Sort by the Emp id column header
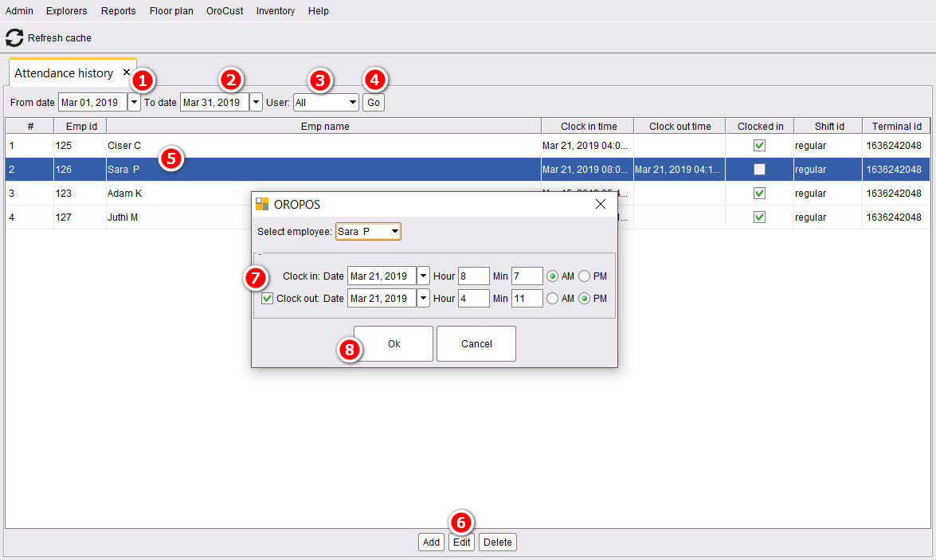Viewport: 936px width, 560px height. click(80, 126)
